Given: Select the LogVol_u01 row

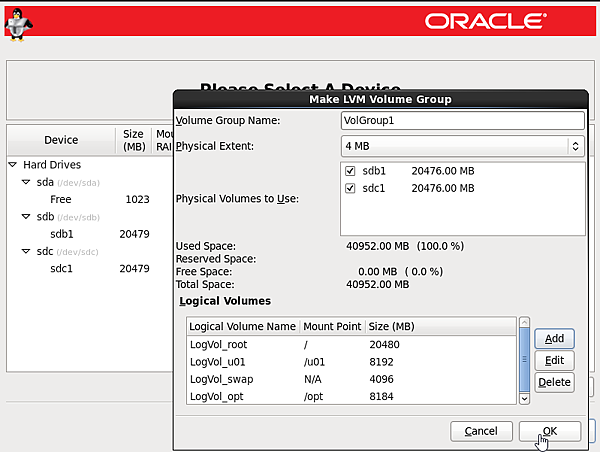Looking at the screenshot, I should [x=351, y=362].
